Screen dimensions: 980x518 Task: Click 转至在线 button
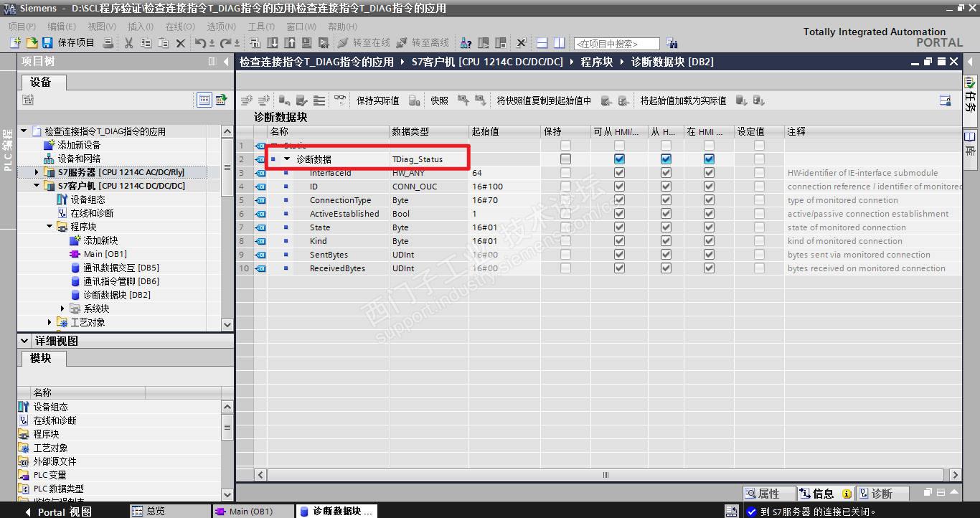[364, 43]
